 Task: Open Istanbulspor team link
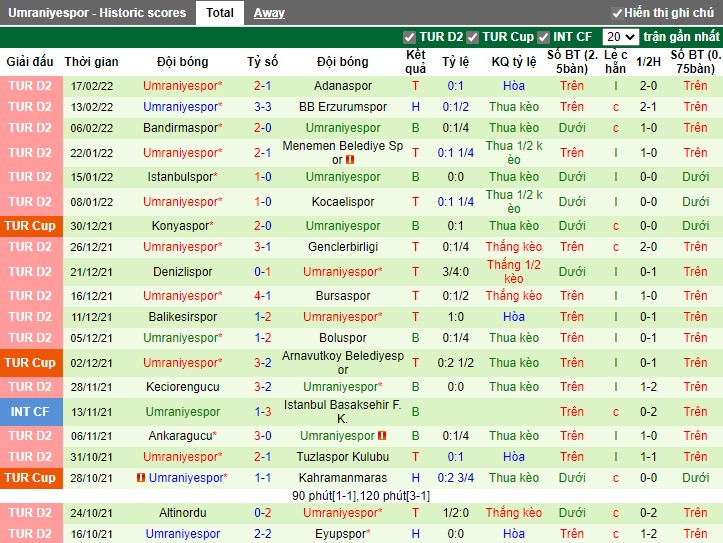[180, 177]
